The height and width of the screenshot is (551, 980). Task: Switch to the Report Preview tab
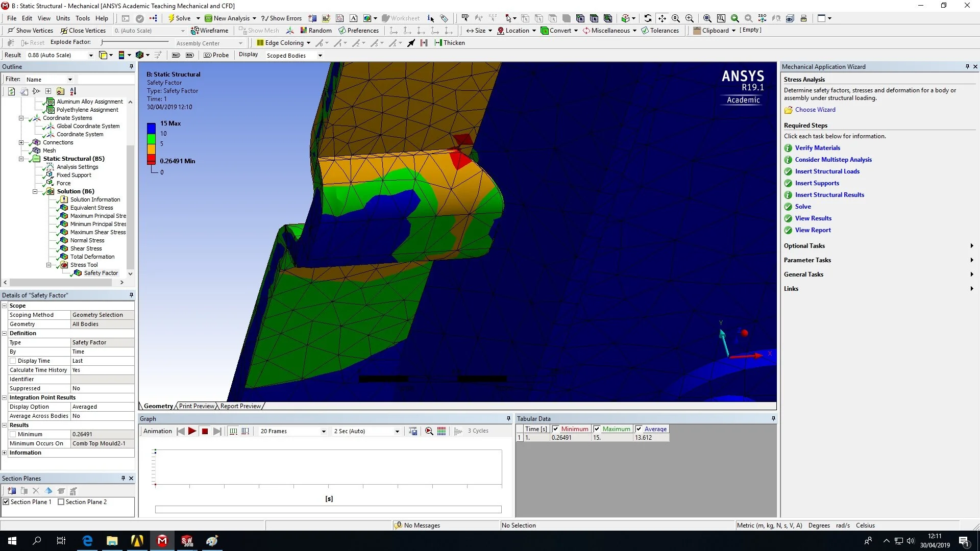240,406
